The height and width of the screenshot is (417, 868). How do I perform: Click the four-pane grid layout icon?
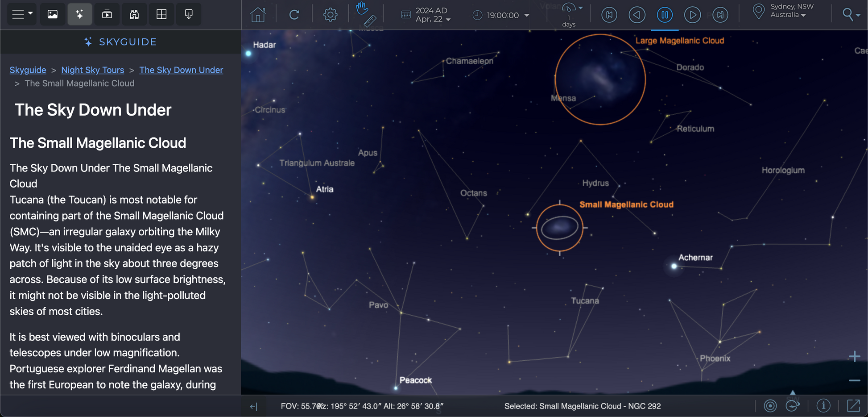pyautogui.click(x=161, y=14)
